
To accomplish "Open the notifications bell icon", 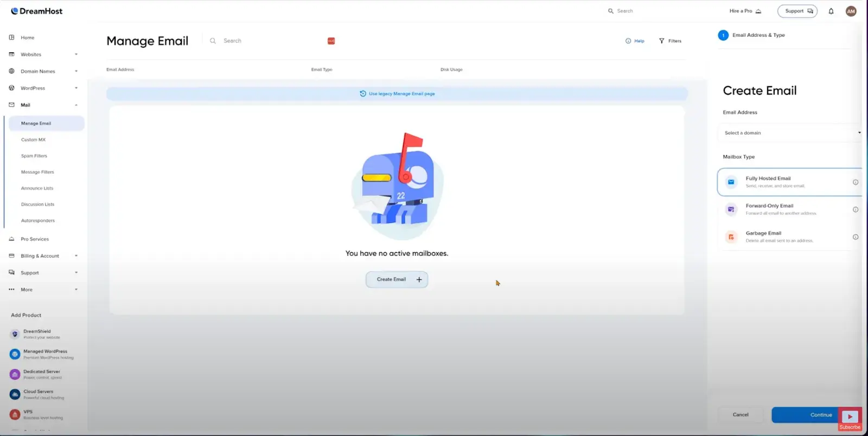I will click(x=831, y=11).
